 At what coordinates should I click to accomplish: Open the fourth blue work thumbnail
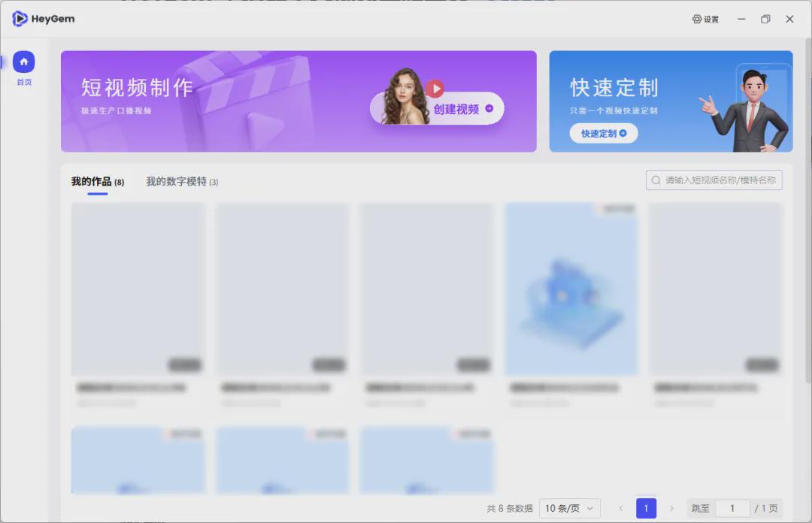tap(571, 289)
